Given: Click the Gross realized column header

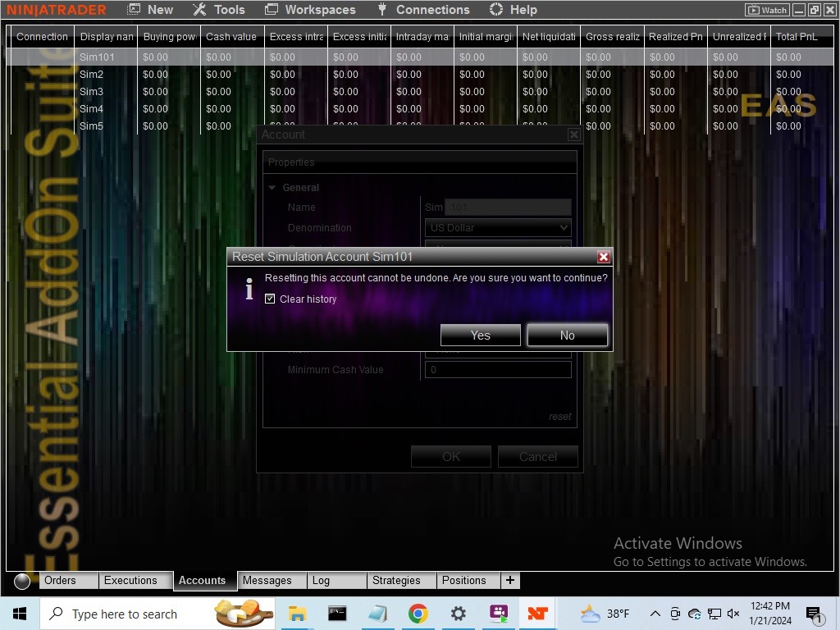Looking at the screenshot, I should click(x=612, y=36).
